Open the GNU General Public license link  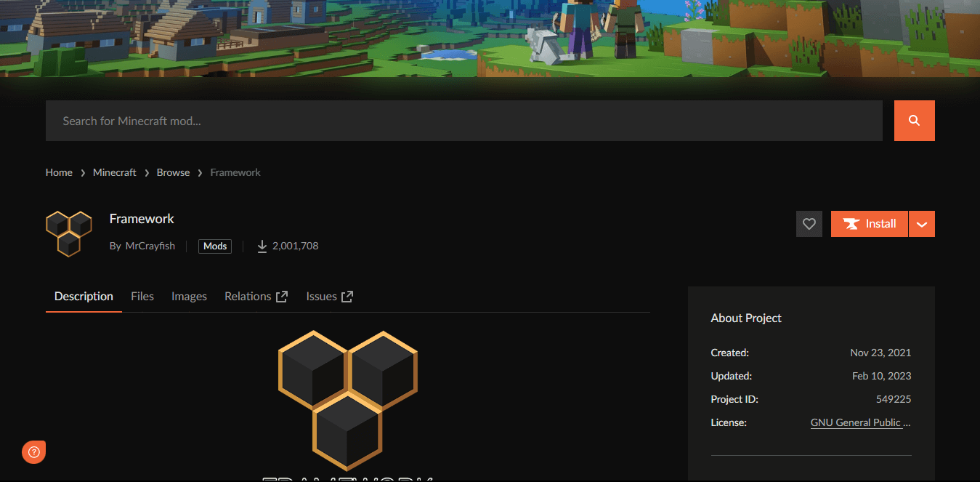tap(861, 422)
